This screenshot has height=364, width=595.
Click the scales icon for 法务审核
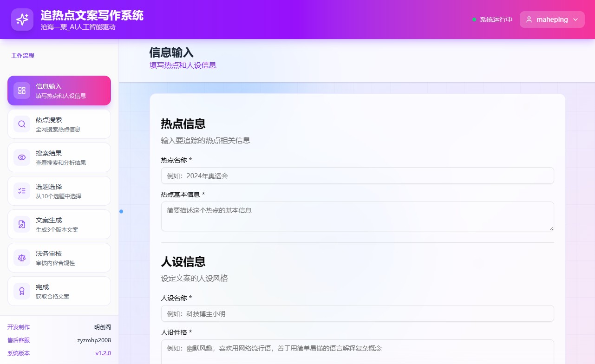click(22, 258)
